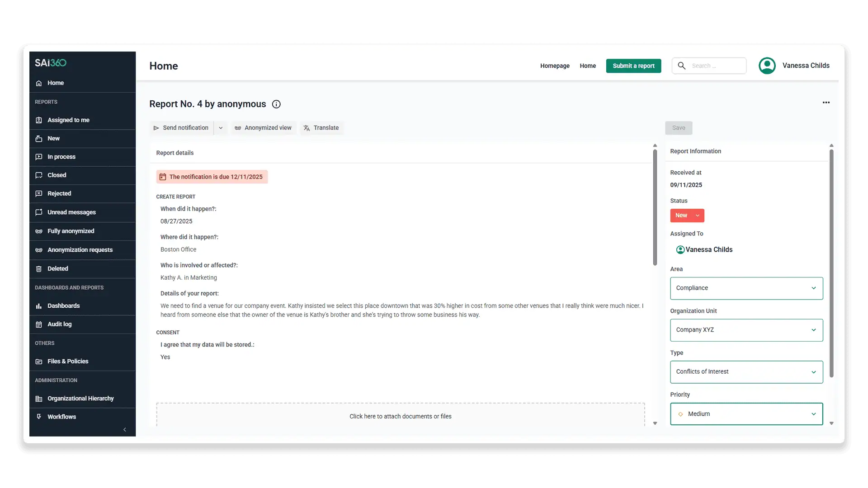Screen dimensions: 868x488
Task: Change the report status from New
Action: (x=687, y=216)
